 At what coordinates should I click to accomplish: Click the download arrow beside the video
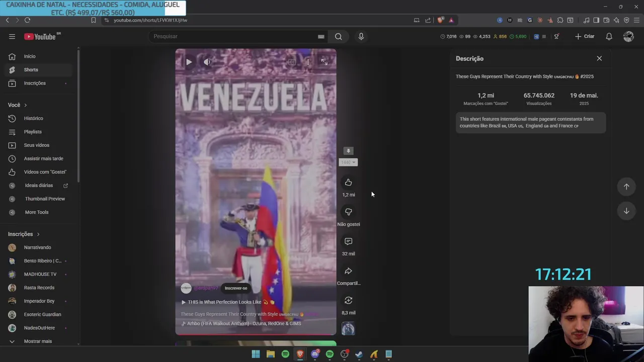[348, 151]
